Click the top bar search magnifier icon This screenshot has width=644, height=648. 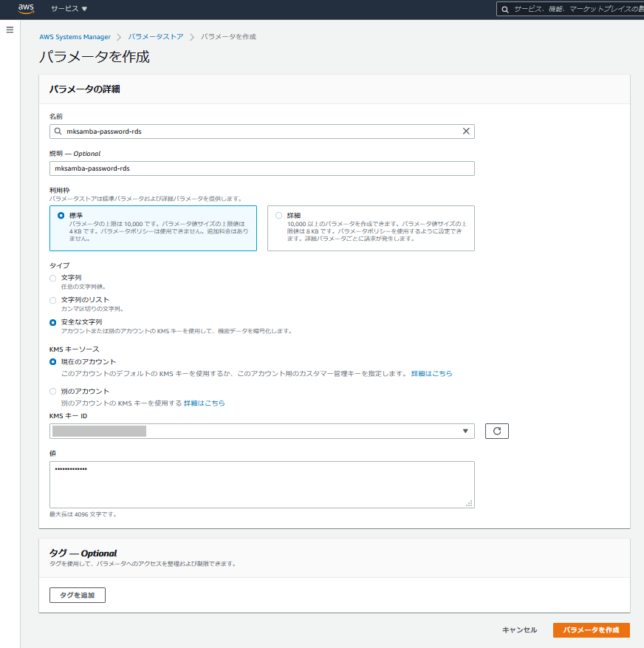505,9
